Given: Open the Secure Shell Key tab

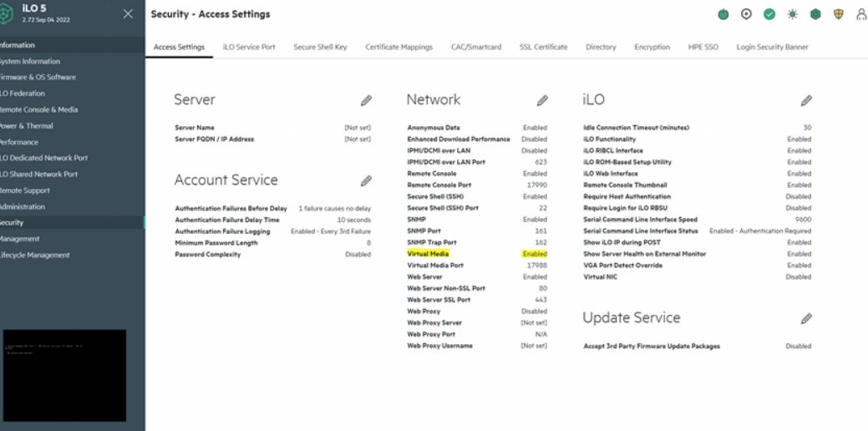Looking at the screenshot, I should point(320,47).
